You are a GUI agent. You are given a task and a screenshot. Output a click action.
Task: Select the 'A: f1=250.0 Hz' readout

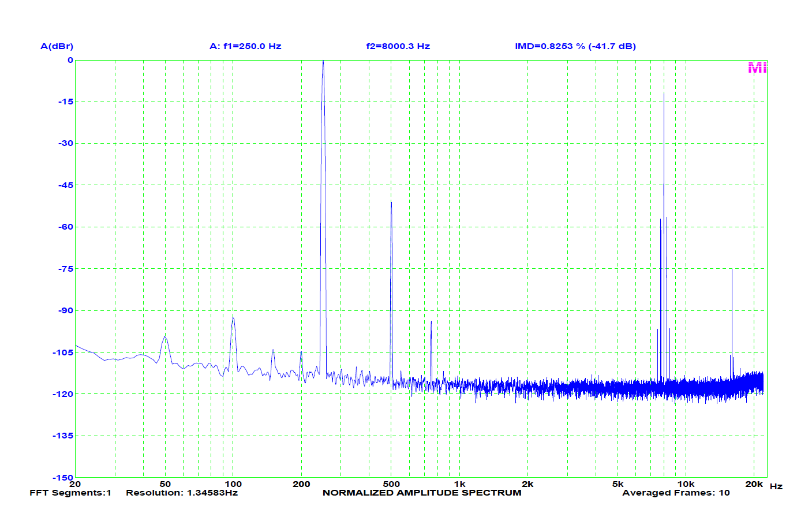(245, 46)
